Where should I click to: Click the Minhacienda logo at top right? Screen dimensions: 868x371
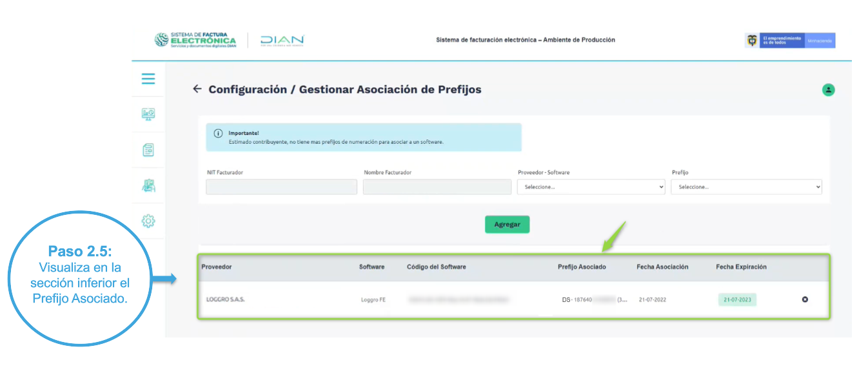point(820,41)
